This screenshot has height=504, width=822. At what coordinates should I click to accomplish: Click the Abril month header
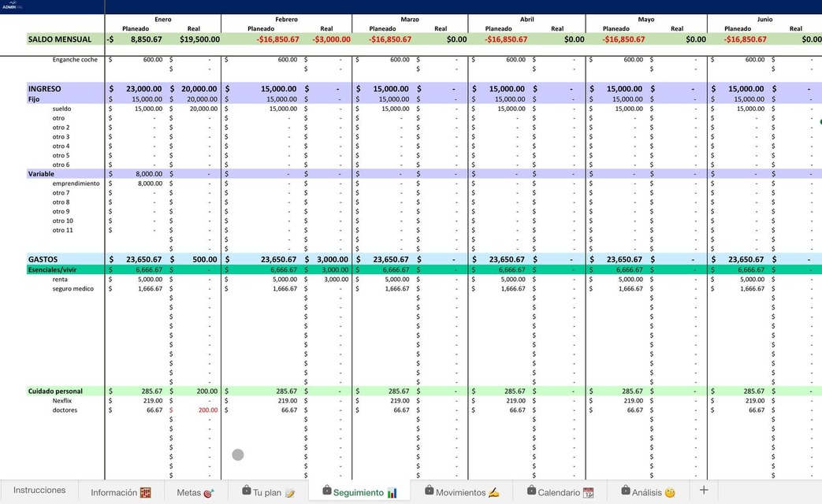[x=527, y=20]
